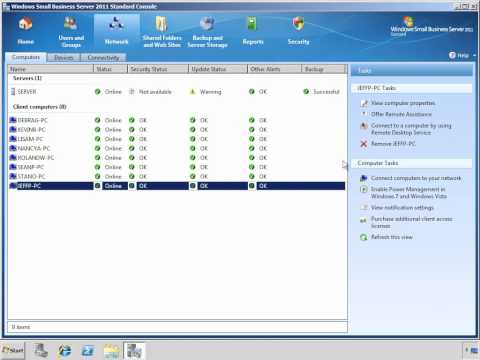Click the Help dropdown arrow
The width and height of the screenshot is (480, 360).
click(474, 55)
